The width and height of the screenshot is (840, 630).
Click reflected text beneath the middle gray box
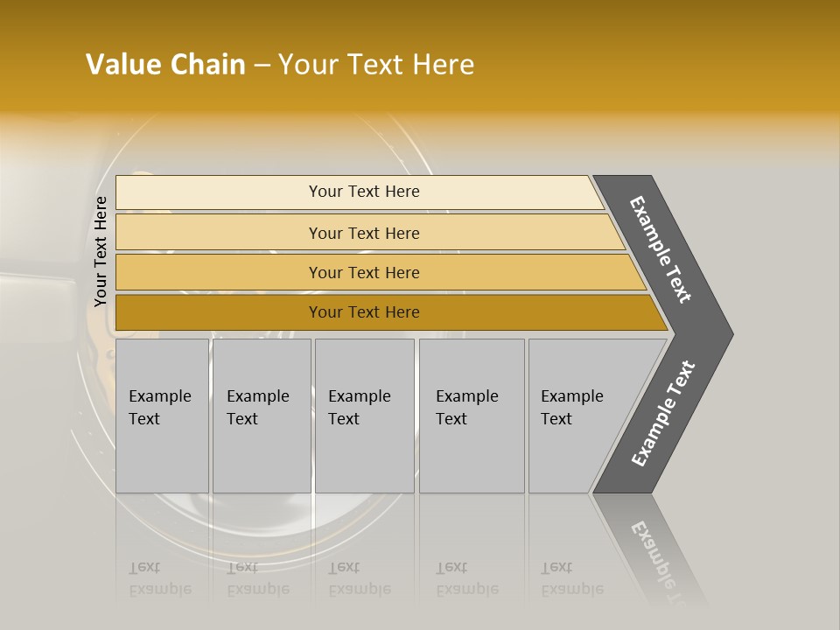tap(360, 578)
